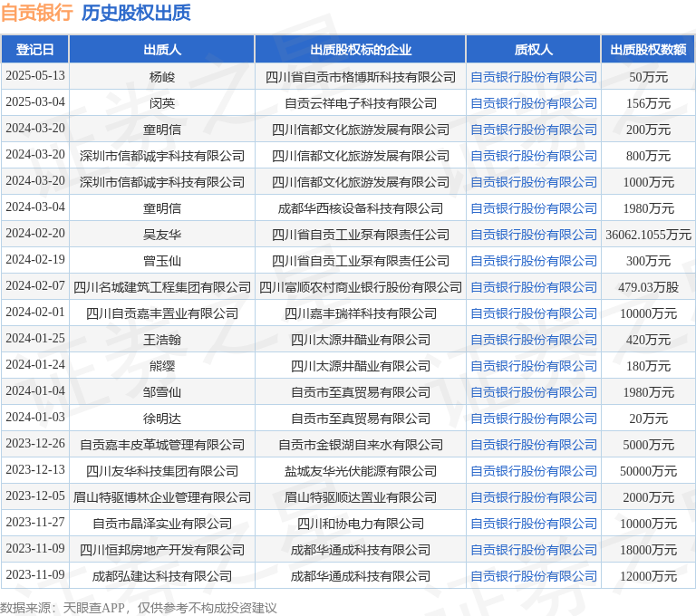Click the 出质人 column header

point(162,49)
